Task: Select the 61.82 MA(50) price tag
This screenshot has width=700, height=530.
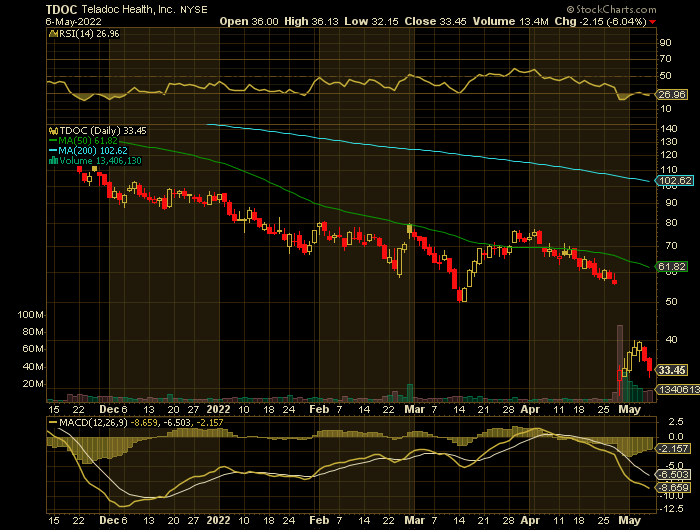Action: click(672, 267)
